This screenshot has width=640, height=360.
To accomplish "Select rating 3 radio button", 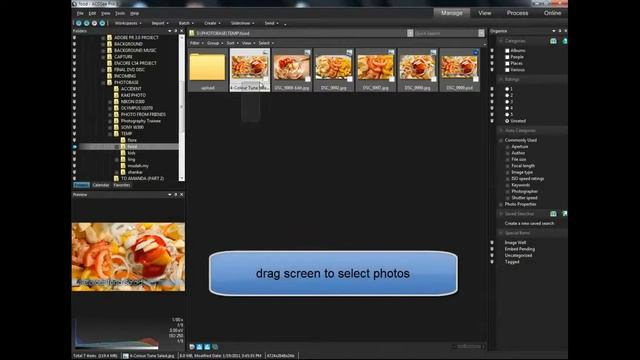I will pyautogui.click(x=507, y=102).
